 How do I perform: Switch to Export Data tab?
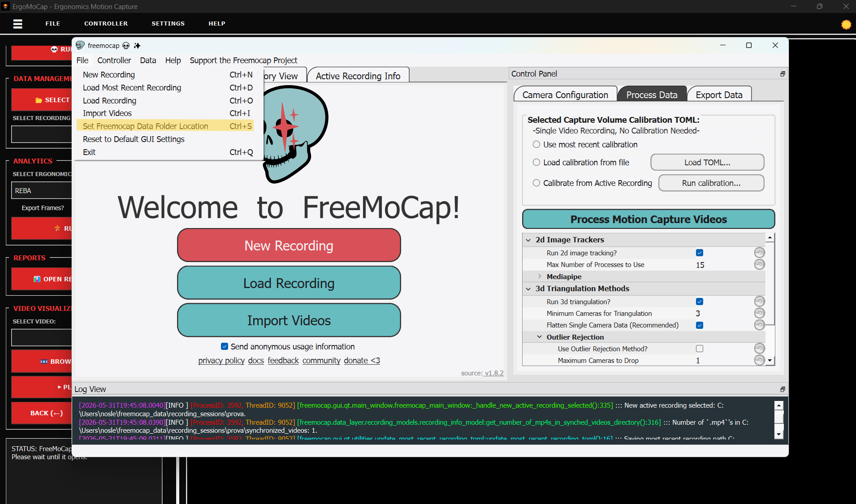[x=719, y=95]
